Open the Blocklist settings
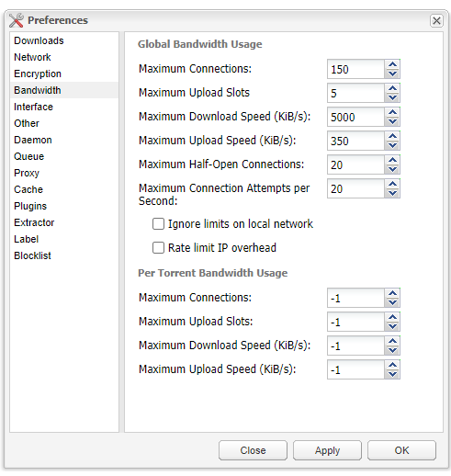451x476 pixels. [x=64, y=255]
